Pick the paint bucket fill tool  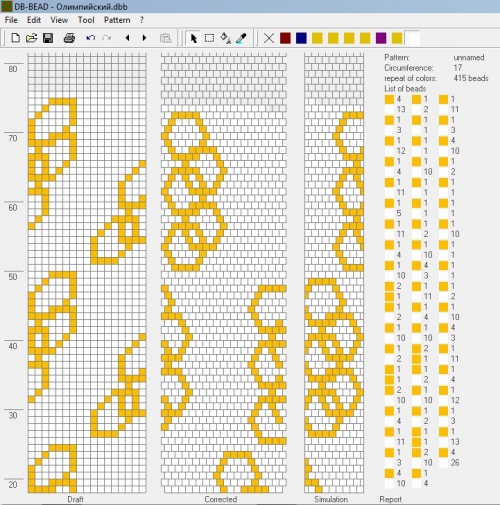[226, 38]
